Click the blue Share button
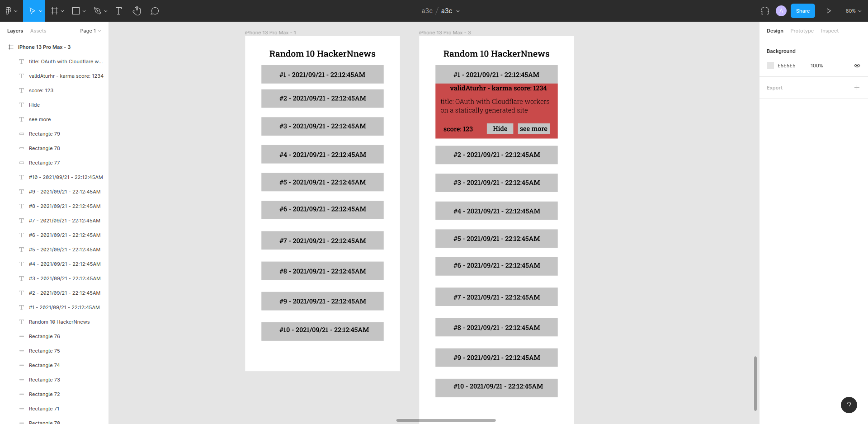 point(803,11)
